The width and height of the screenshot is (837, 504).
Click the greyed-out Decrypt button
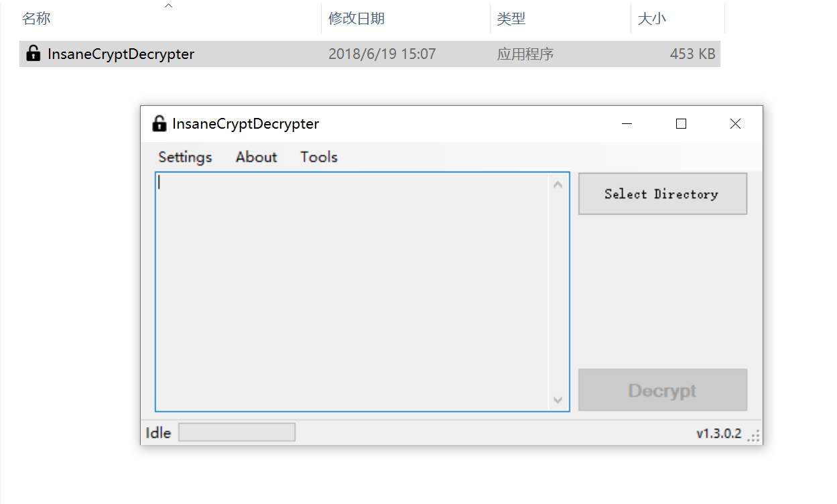coord(662,390)
